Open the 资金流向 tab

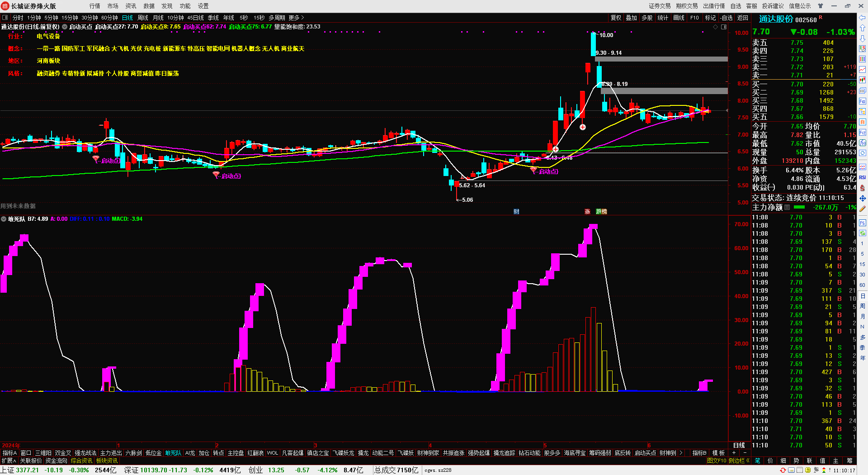56,461
